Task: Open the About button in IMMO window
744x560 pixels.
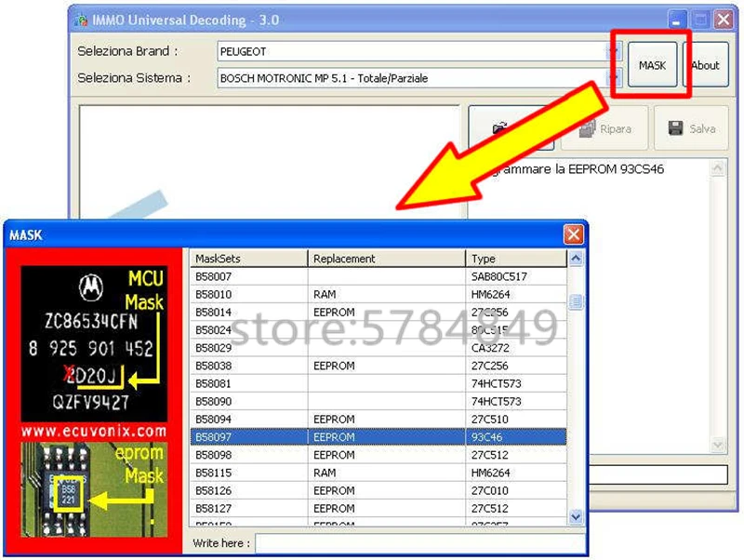Action: 706,64
